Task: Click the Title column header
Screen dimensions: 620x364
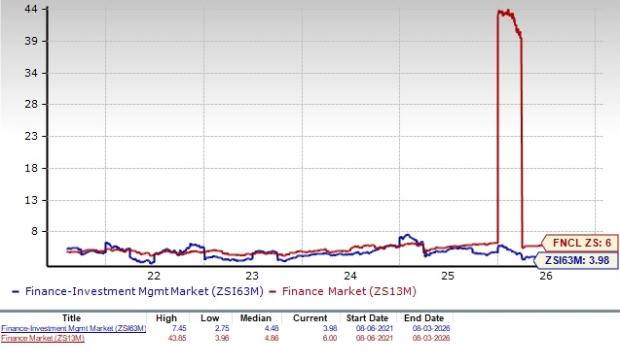Action: (72, 318)
